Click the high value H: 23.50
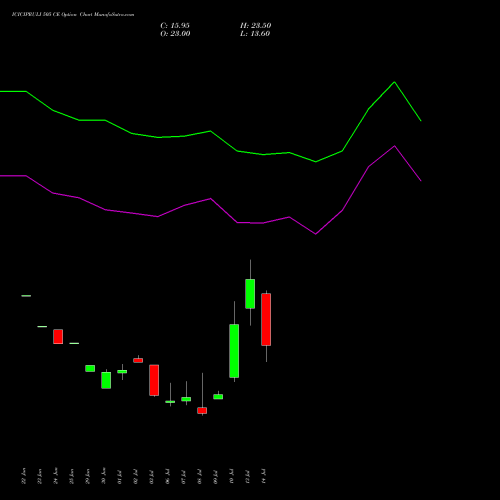The image size is (500, 500). (x=255, y=26)
